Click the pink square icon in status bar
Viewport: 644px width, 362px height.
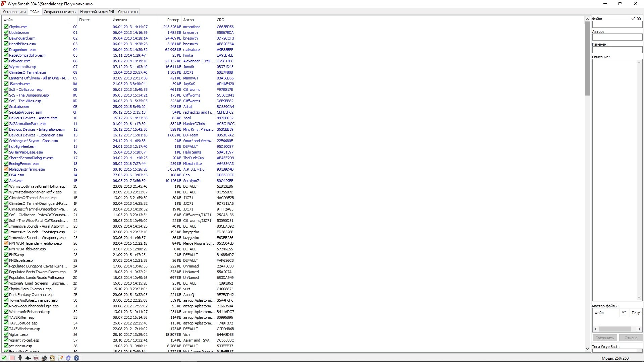[12, 358]
